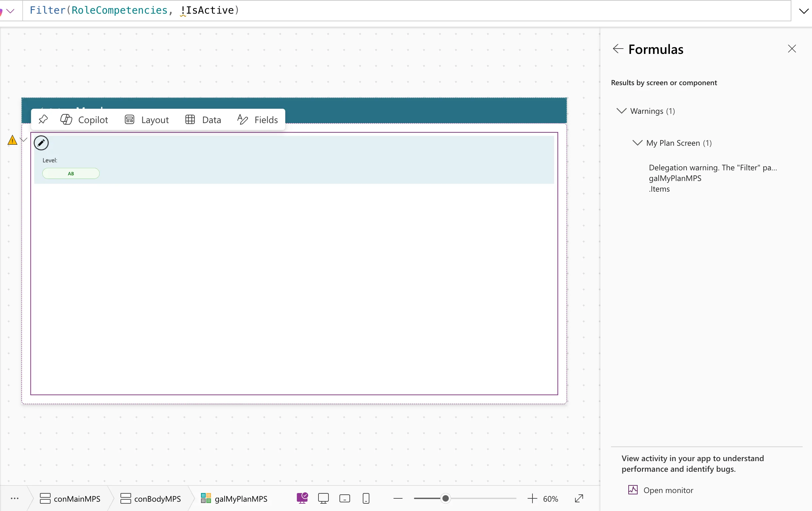The width and height of the screenshot is (812, 511).
Task: Click the 60% zoom percentage label
Action: tap(550, 499)
